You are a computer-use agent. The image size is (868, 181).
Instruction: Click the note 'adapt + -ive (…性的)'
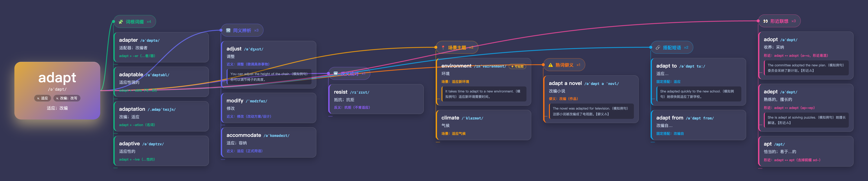point(137,159)
